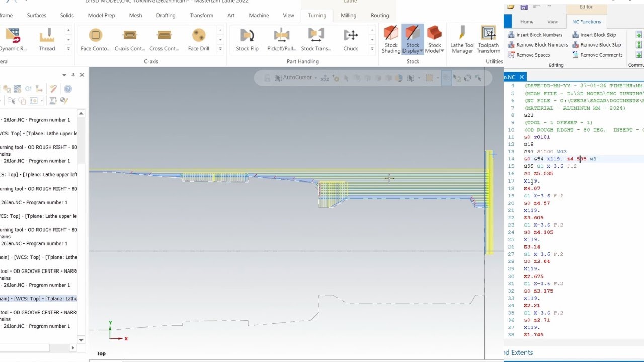Click the 'G0 T0101' code line

click(x=537, y=137)
